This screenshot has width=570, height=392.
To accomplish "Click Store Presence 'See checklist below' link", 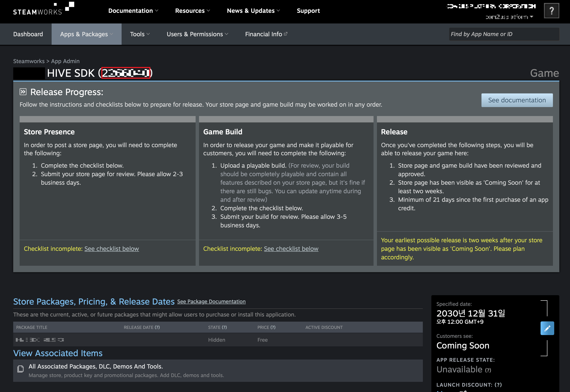I will click(112, 248).
